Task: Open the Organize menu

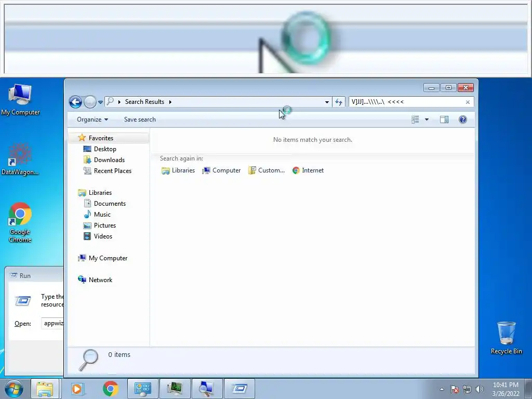Action: tap(92, 119)
